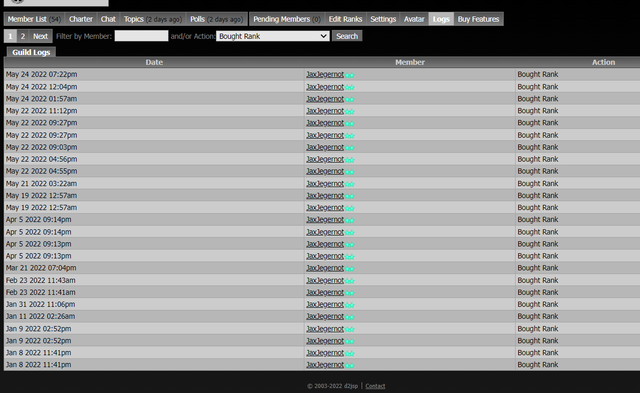Viewport: 640px width, 393px height.
Task: Click star icons in Jan 31 11:06pm row
Action: [x=349, y=305]
